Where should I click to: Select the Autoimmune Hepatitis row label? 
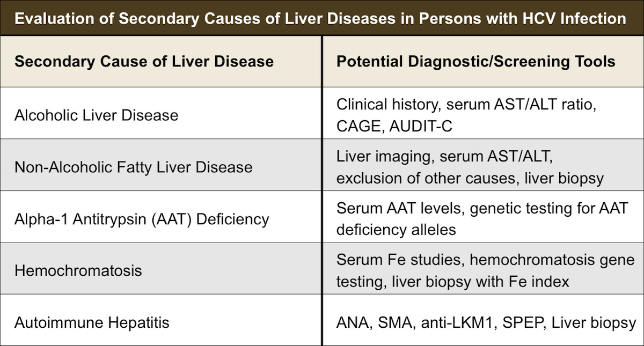pyautogui.click(x=92, y=322)
